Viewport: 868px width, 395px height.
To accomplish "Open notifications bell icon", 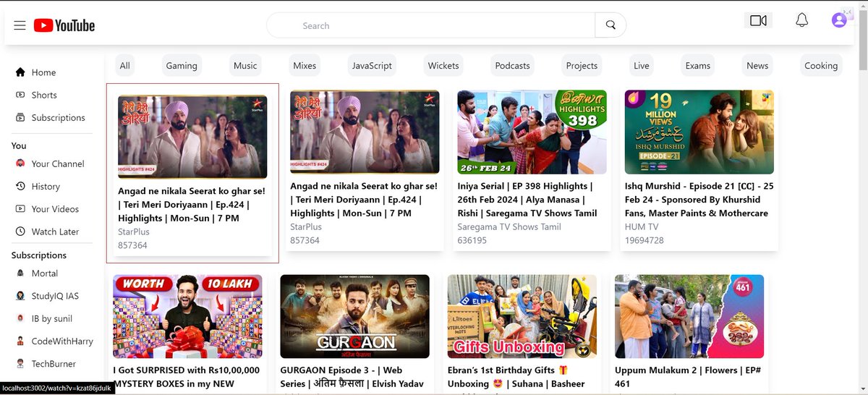I will (801, 20).
